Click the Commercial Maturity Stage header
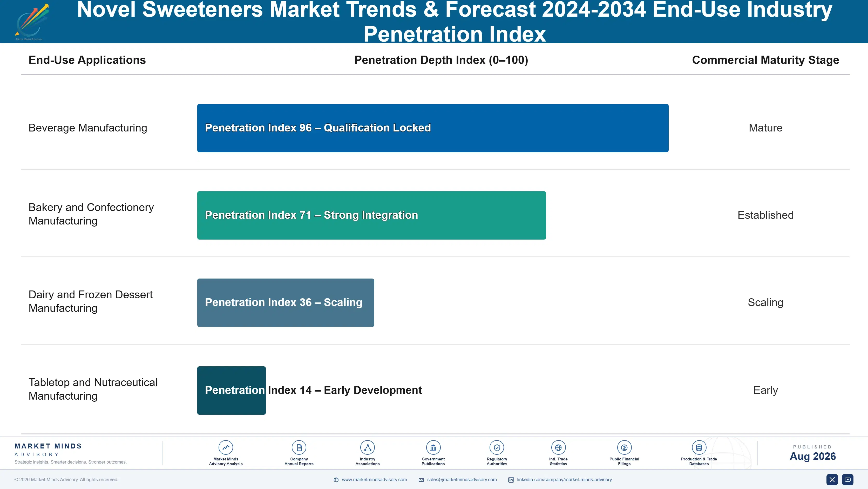868x489 pixels. pyautogui.click(x=765, y=60)
